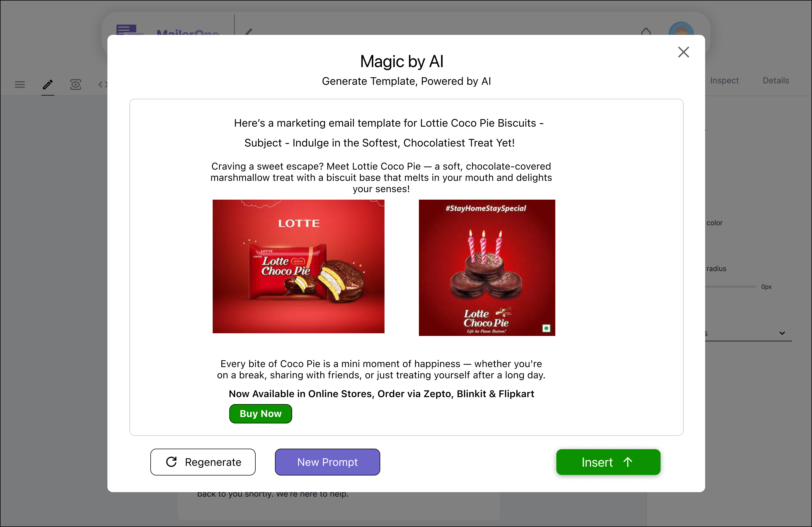
Task: Click the Subject line text
Action: point(379,143)
